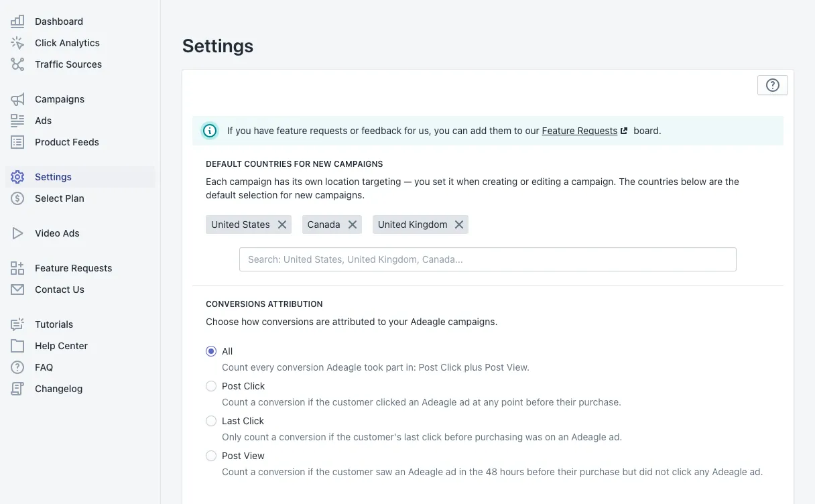Screen dimensions: 815x504
Task: Click the Canada tag label
Action: (324, 225)
